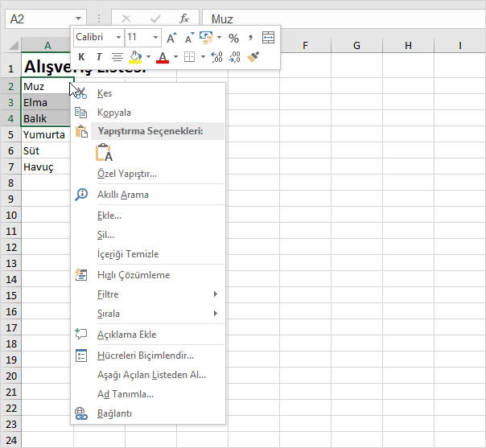Open the Name Box dropdown arrow
486x448 pixels.
click(x=79, y=18)
